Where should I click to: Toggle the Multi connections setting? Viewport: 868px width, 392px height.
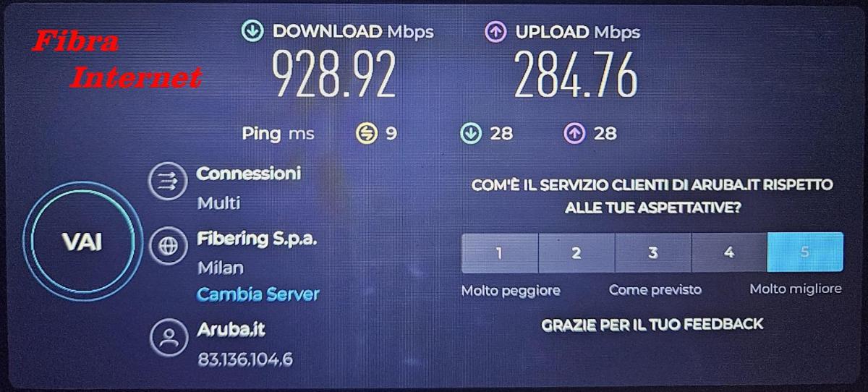click(x=218, y=203)
